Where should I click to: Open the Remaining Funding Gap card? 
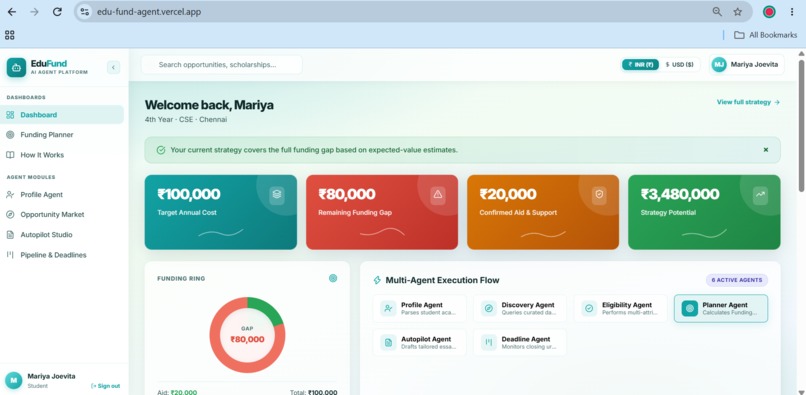pyautogui.click(x=382, y=212)
